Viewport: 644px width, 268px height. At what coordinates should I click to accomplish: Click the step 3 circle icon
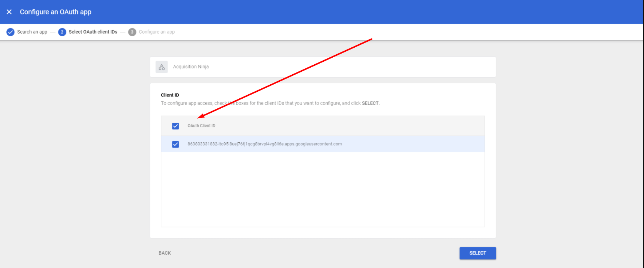[132, 32]
